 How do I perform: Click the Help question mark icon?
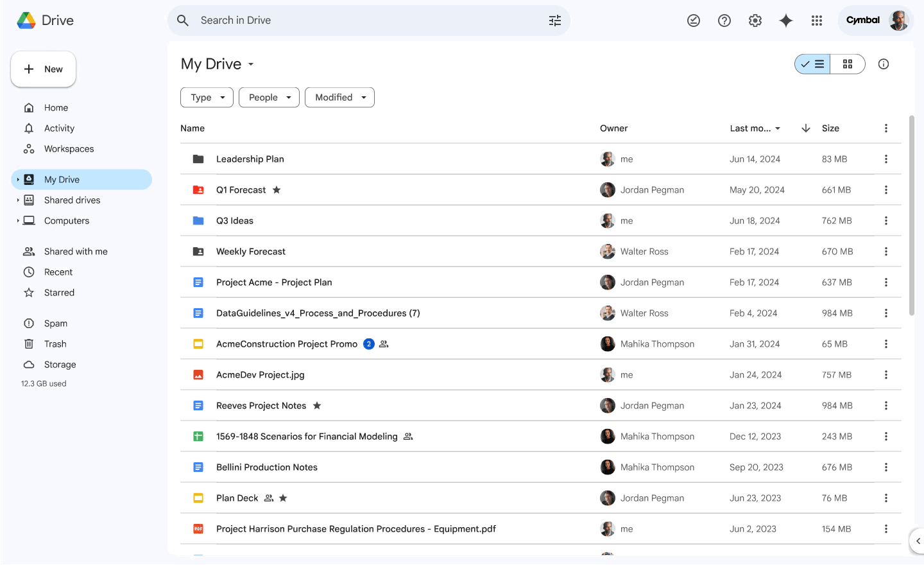point(724,21)
